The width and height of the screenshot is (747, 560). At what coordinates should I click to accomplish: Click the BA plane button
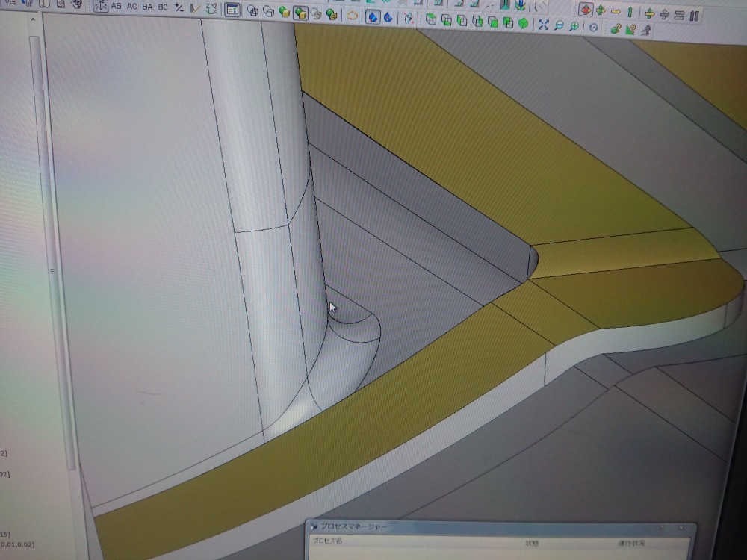147,7
